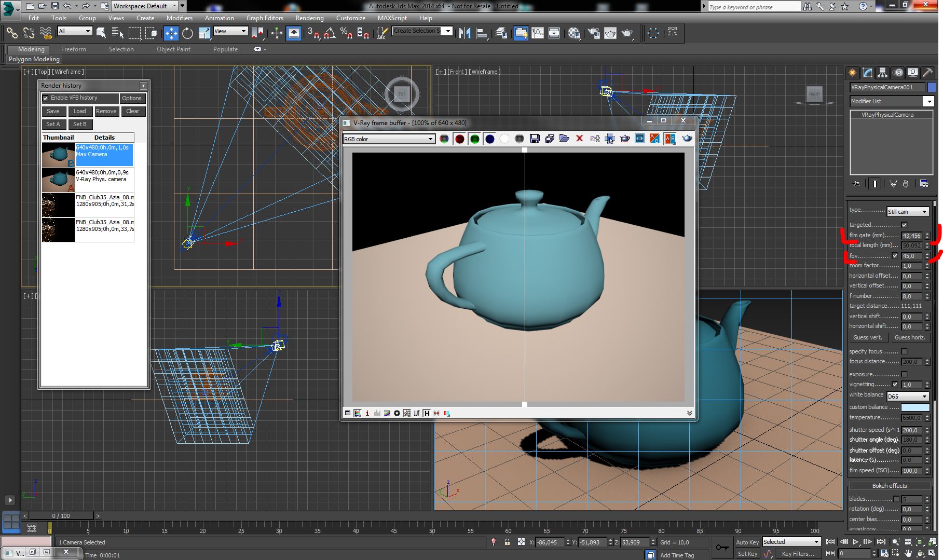Open the Rendering menu
The height and width of the screenshot is (560, 943).
click(x=310, y=18)
